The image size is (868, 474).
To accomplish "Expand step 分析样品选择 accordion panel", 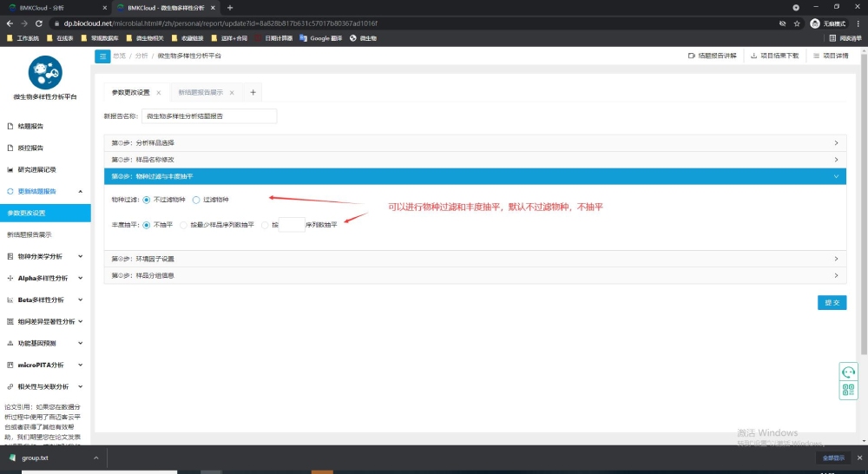I will (x=474, y=142).
